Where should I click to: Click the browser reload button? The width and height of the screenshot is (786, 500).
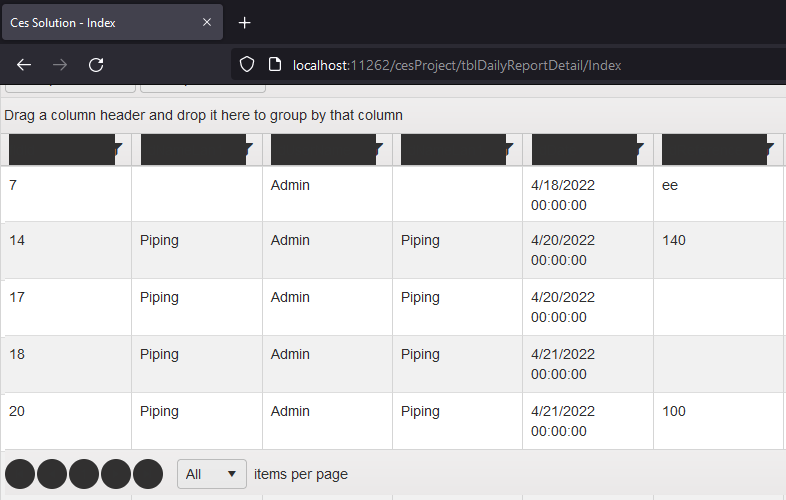click(x=96, y=65)
